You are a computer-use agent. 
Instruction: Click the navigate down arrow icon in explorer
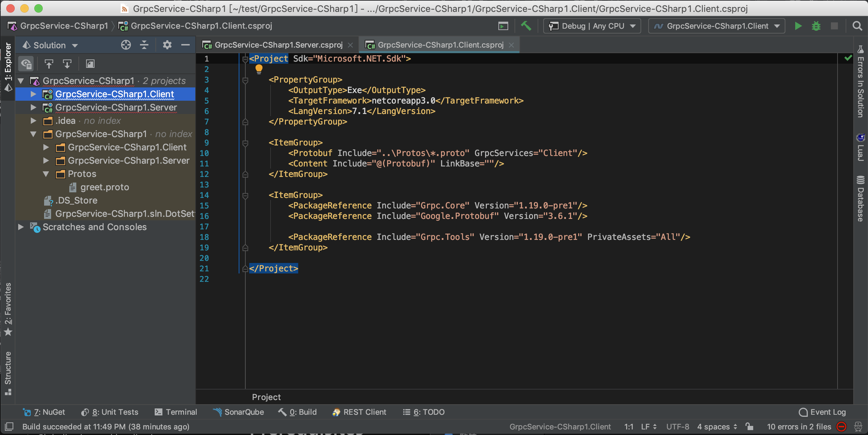[67, 64]
